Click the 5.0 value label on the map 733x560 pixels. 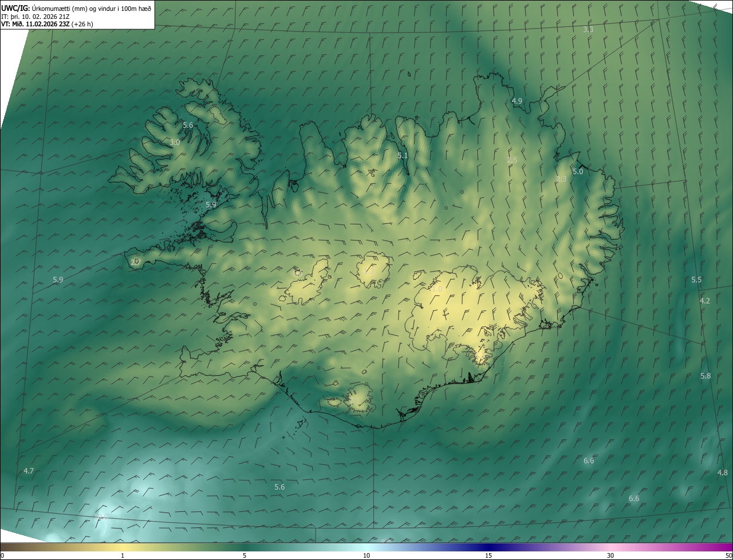point(578,171)
